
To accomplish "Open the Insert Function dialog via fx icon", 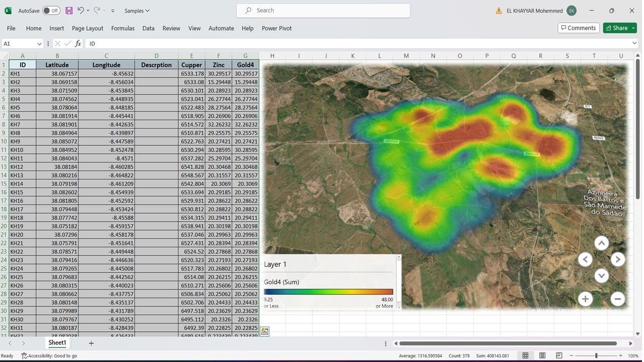I will pyautogui.click(x=78, y=43).
